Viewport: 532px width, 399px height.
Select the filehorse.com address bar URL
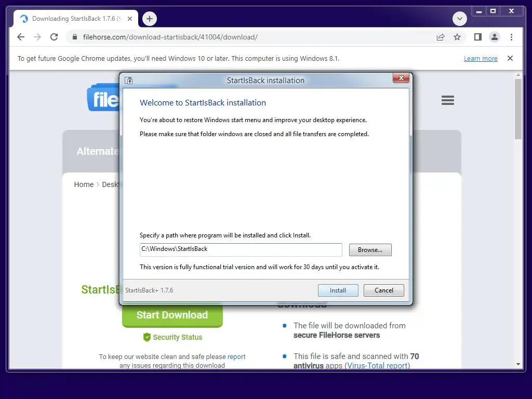(x=170, y=37)
